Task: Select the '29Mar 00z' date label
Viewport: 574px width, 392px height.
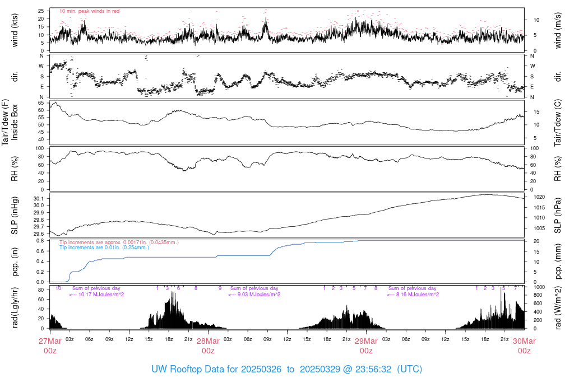Action: [366, 346]
